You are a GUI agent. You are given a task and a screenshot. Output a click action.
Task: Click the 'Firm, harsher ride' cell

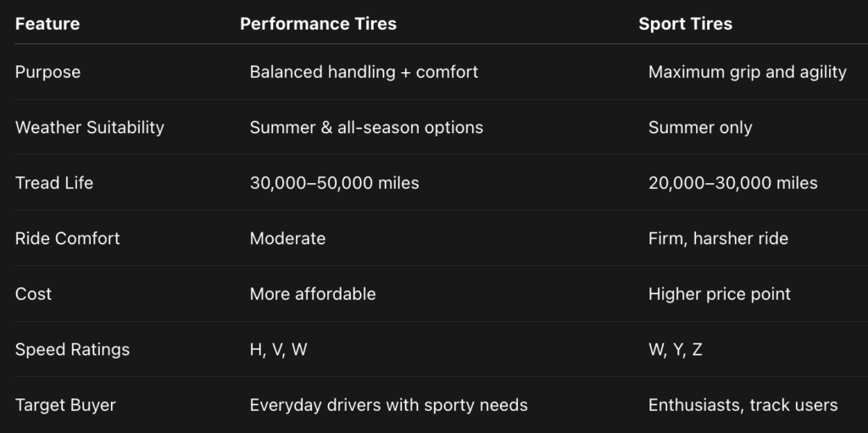click(718, 239)
